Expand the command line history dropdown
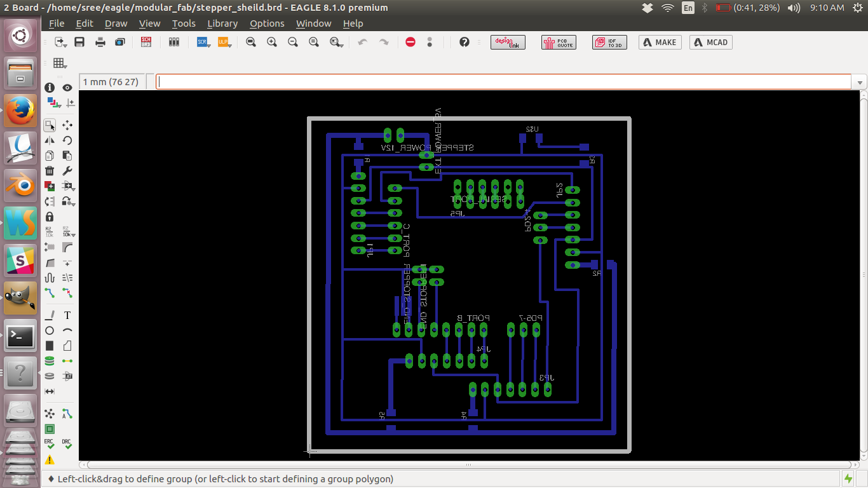The height and width of the screenshot is (488, 868). tap(860, 82)
